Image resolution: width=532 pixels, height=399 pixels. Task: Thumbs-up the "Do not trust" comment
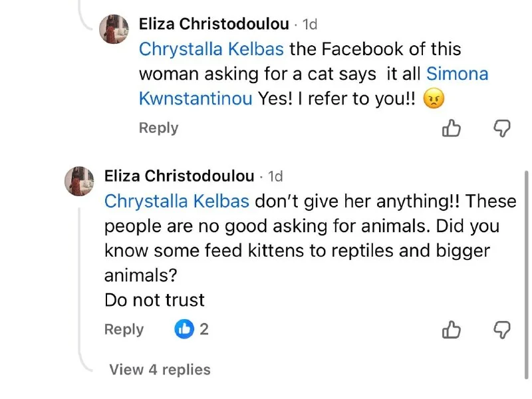tap(452, 329)
